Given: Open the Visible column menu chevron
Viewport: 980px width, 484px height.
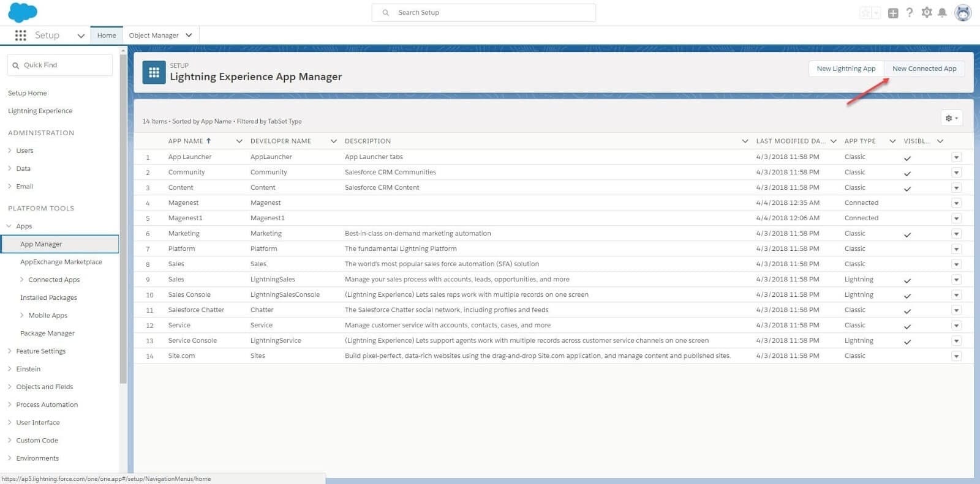Looking at the screenshot, I should pyautogui.click(x=940, y=141).
